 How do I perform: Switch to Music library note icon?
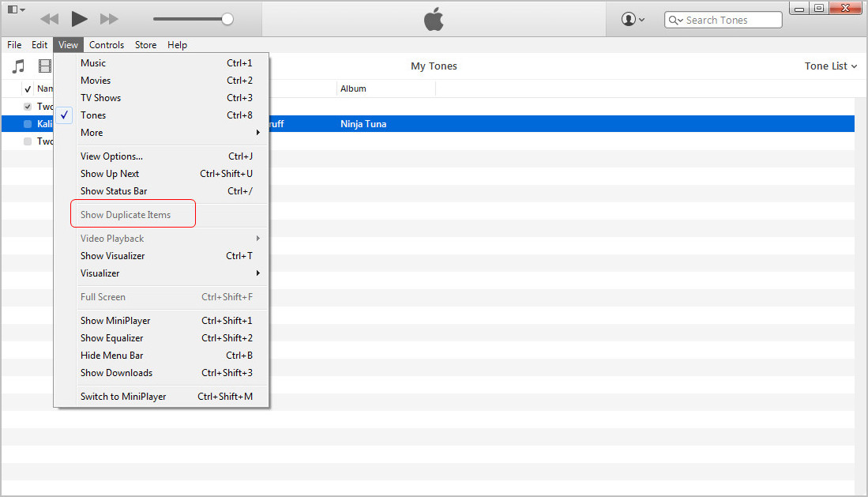19,66
